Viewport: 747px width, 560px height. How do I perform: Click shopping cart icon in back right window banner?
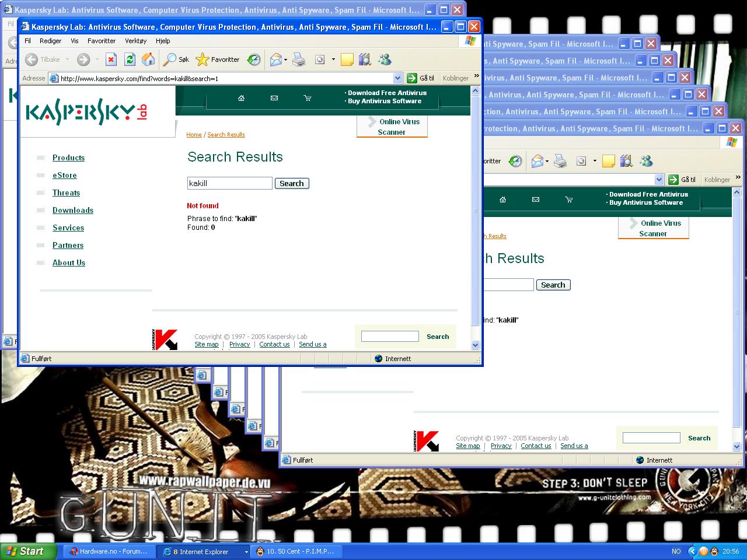coord(568,199)
